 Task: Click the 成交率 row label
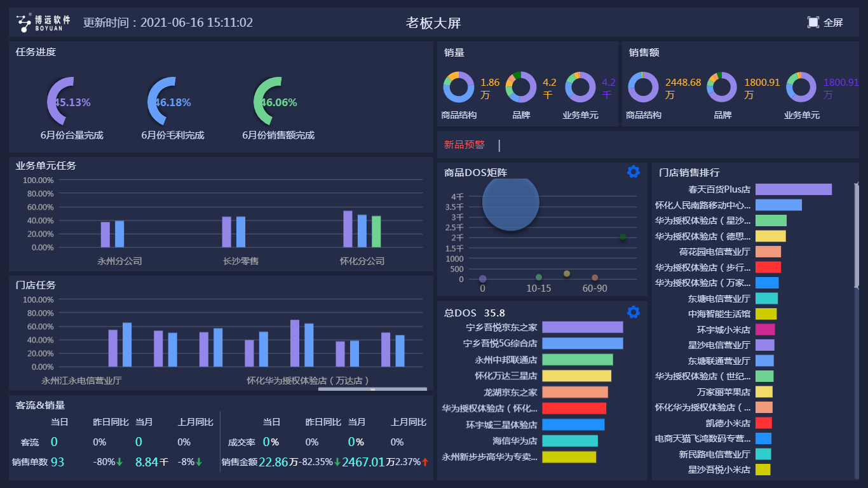pos(242,442)
